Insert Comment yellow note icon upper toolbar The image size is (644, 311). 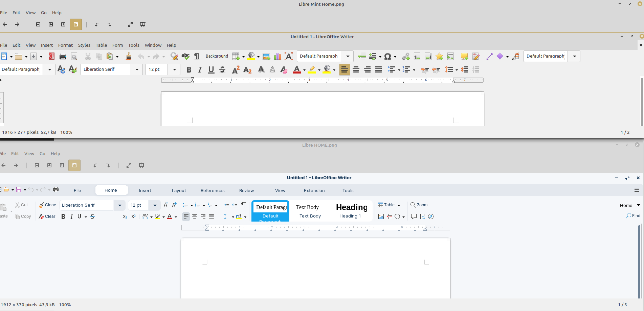(x=464, y=56)
